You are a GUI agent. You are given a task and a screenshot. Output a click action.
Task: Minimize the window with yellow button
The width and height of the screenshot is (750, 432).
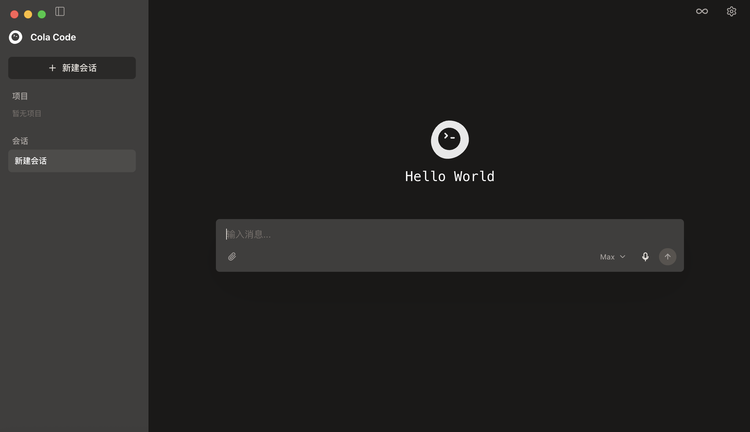(28, 14)
